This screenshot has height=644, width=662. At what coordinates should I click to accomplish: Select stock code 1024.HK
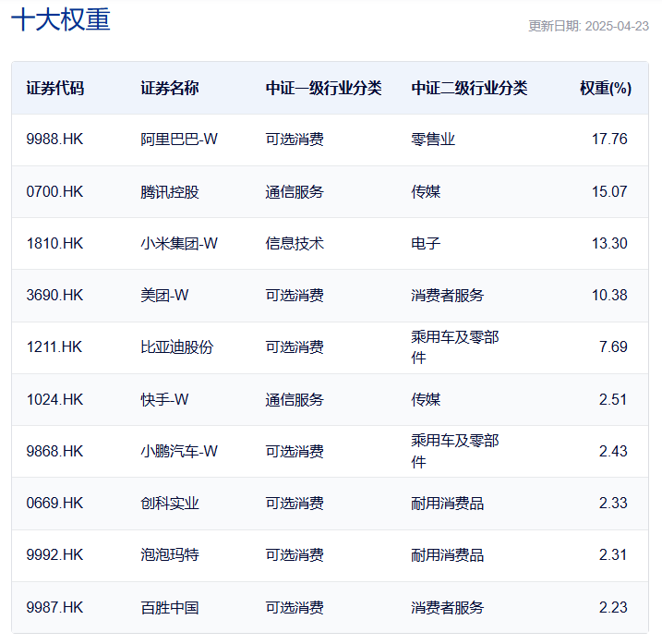click(x=54, y=399)
